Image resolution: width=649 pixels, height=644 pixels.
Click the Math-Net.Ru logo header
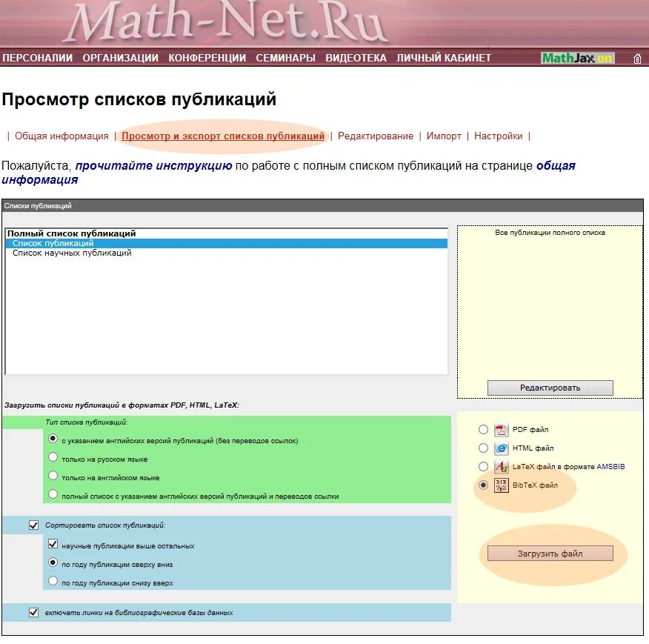[x=227, y=21]
